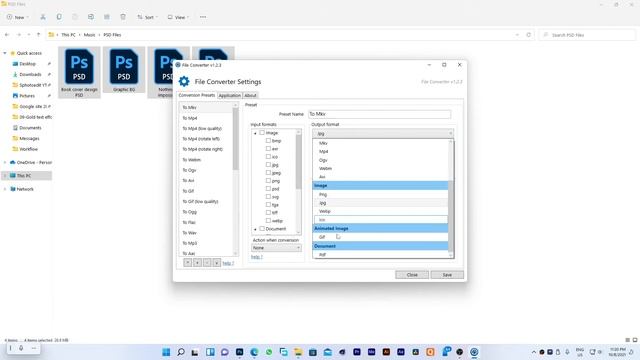
Task: Open the See more ellipsis menu in Explorer
Action: (203, 17)
